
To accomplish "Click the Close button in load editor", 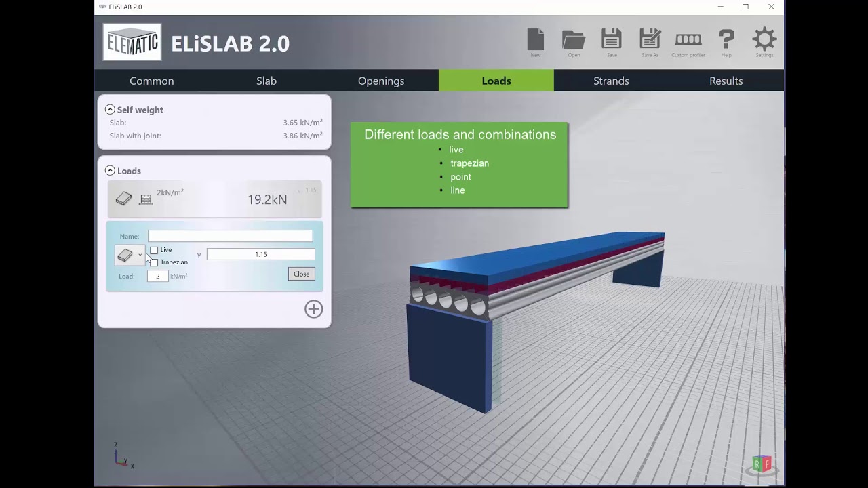I will (x=302, y=274).
